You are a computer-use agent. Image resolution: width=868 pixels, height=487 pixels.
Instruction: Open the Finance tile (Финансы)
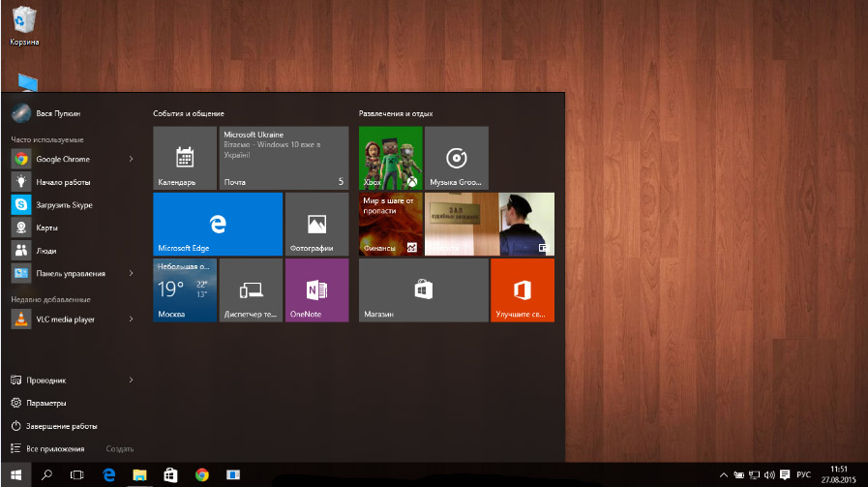coord(390,224)
